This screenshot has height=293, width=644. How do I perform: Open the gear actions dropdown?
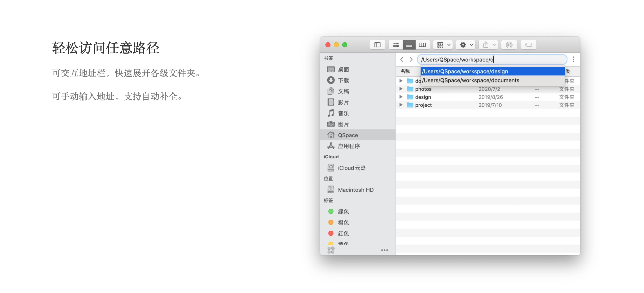466,45
